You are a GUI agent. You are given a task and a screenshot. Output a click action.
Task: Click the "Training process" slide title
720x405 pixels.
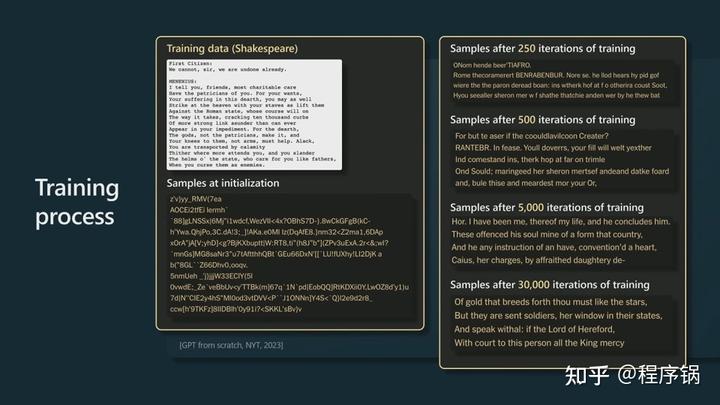[75, 201]
